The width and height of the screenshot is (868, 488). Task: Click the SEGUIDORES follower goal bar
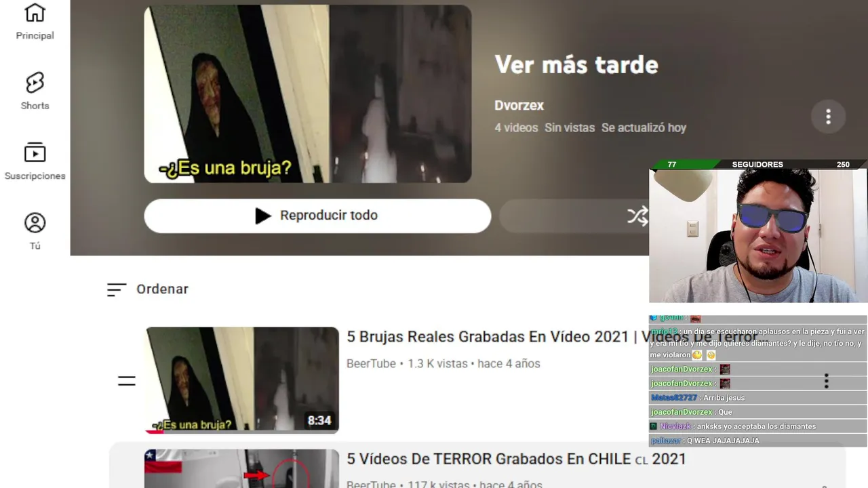(x=757, y=164)
